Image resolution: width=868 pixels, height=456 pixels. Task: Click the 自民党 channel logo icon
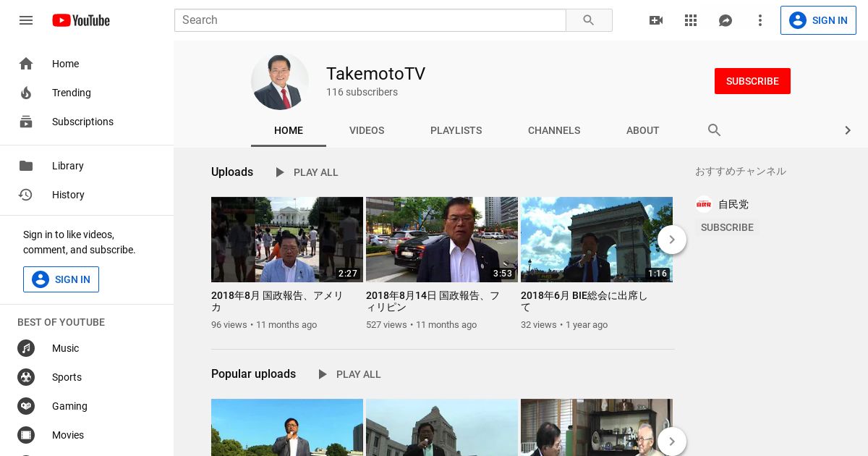[703, 204]
